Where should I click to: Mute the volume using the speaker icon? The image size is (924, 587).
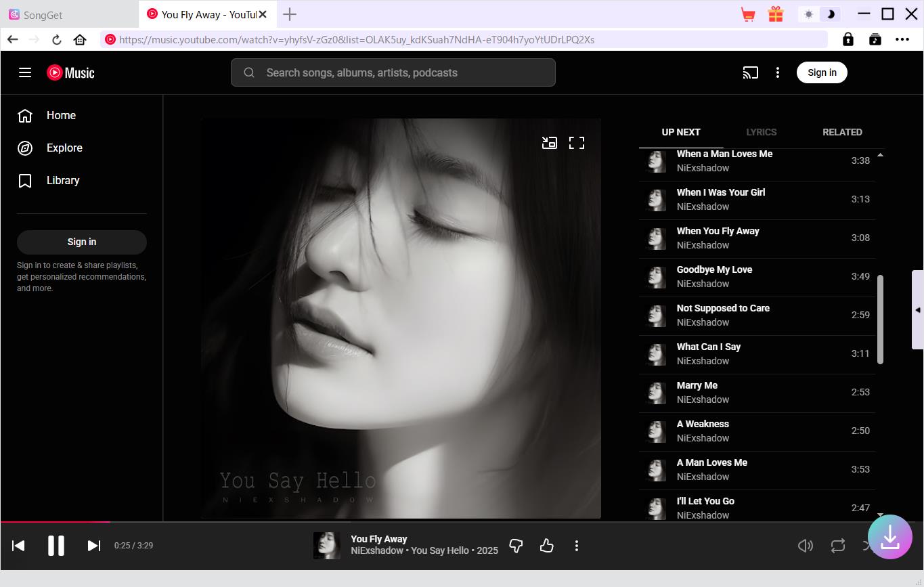point(806,545)
